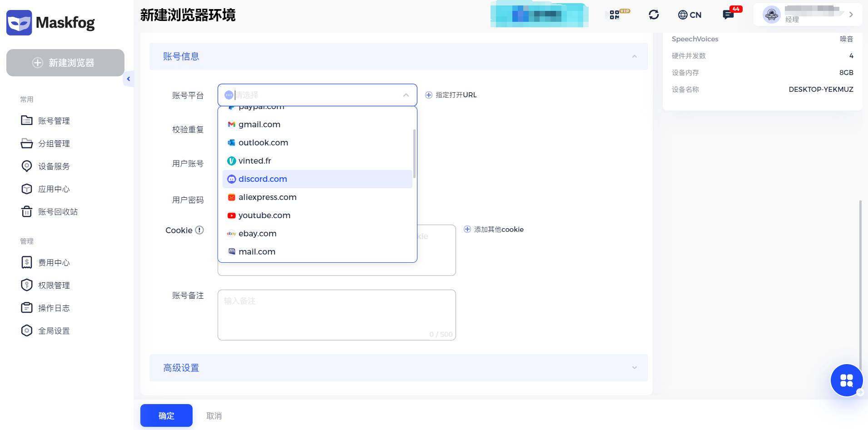Screen dimensions: 868x430
Task: Click the 操作日志 clipboard icon
Action: 27,308
